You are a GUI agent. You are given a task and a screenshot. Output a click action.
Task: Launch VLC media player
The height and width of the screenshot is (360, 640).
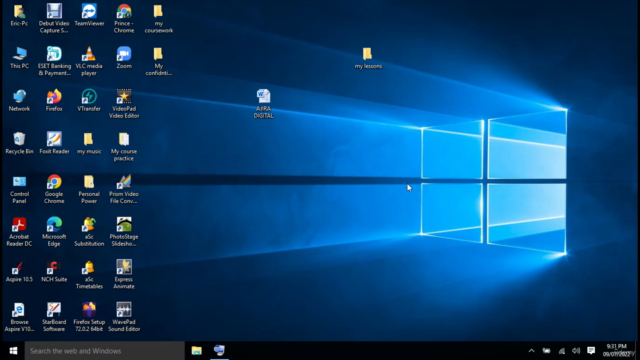pos(89,61)
